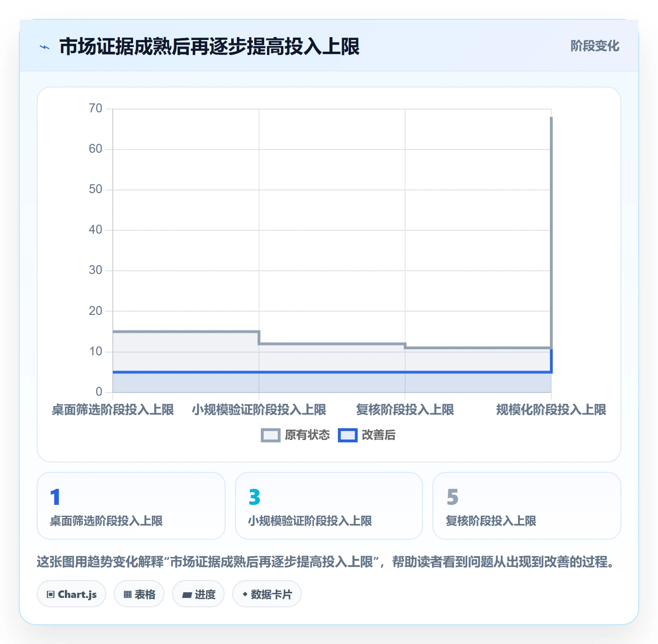The image size is (658, 644).
Task: Toggle the 原有状态 legend entry
Action: (295, 435)
